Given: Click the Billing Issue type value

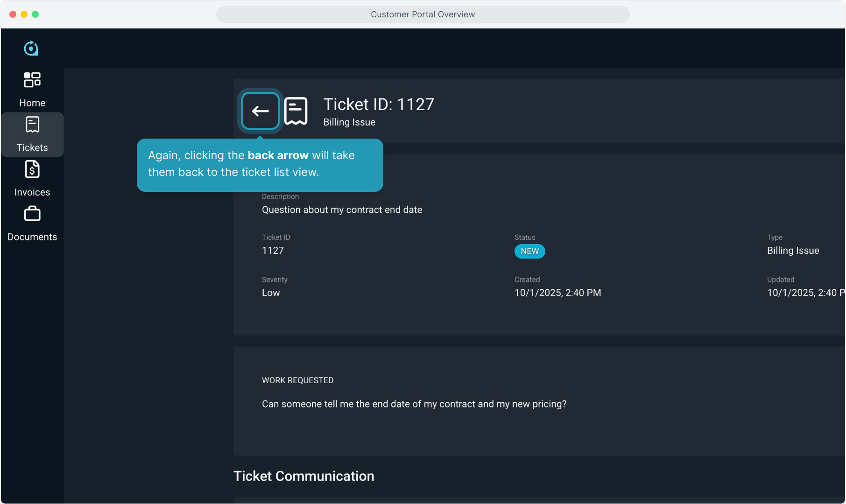Looking at the screenshot, I should (x=793, y=251).
